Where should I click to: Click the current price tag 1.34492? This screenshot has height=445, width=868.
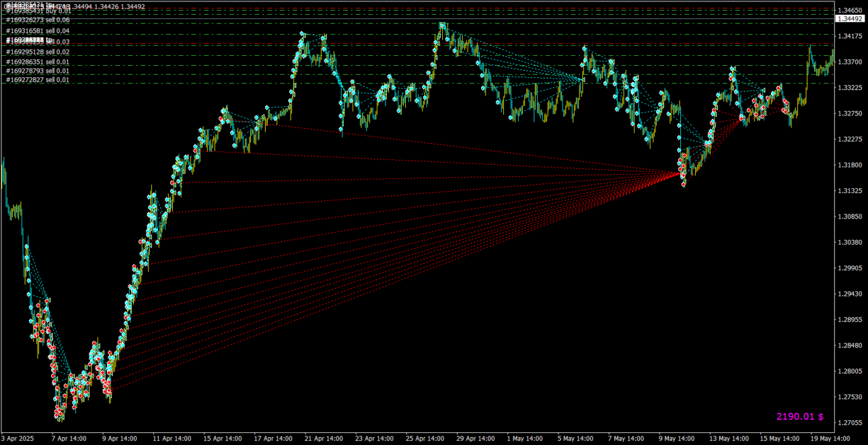849,18
